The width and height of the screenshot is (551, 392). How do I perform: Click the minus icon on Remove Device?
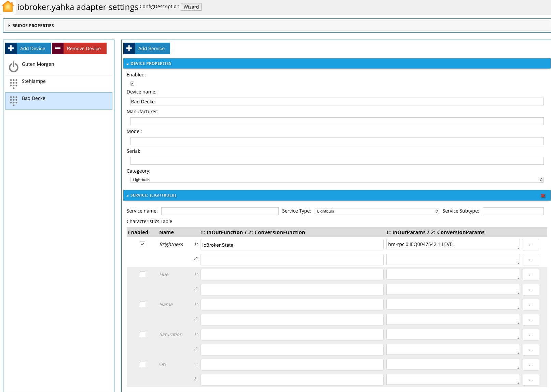(x=58, y=48)
